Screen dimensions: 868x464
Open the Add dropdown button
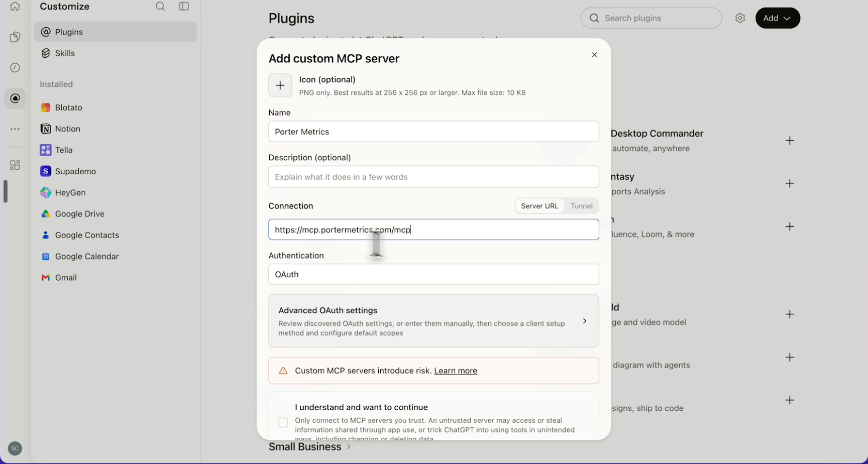point(778,18)
